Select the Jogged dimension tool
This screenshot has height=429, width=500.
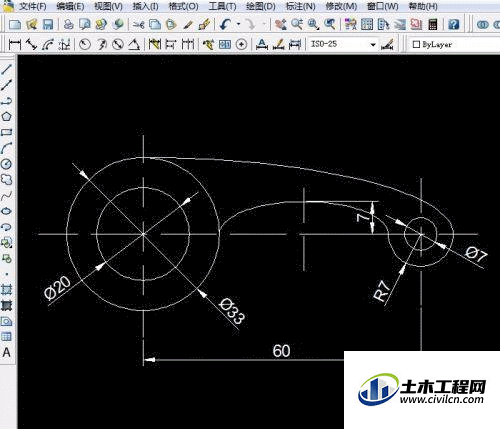coord(102,44)
